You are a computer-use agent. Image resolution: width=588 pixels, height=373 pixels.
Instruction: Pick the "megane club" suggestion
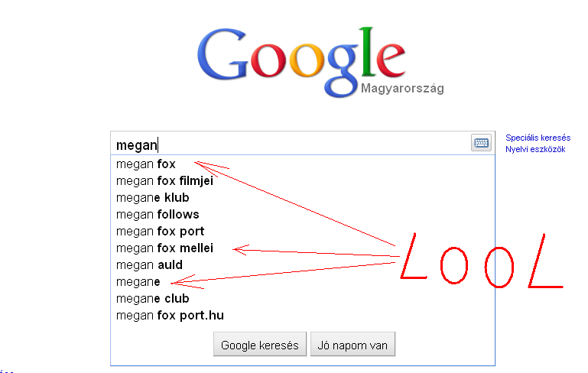[154, 299]
